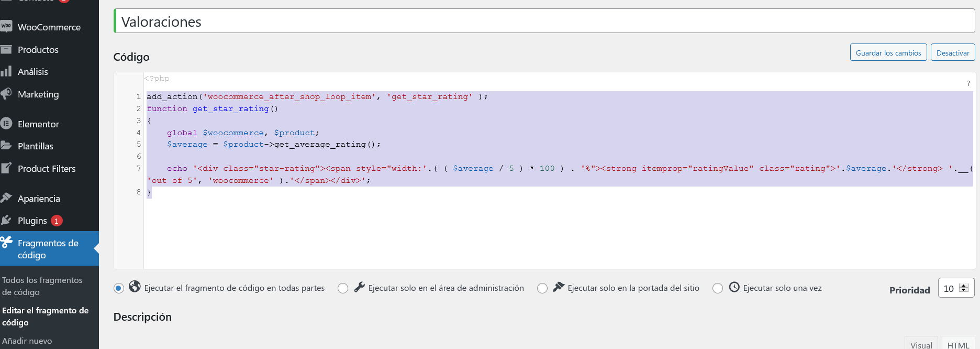
Task: Adjust the Prioridad stepper arrows
Action: pos(964,288)
